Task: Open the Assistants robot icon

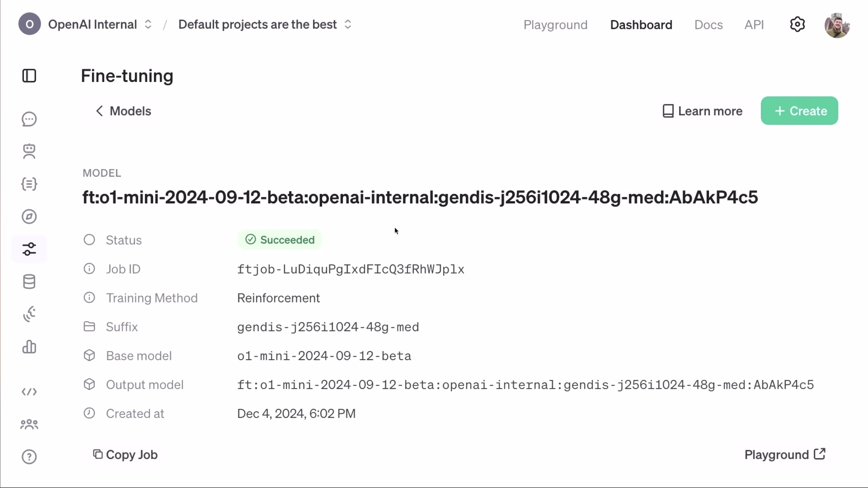Action: [29, 151]
